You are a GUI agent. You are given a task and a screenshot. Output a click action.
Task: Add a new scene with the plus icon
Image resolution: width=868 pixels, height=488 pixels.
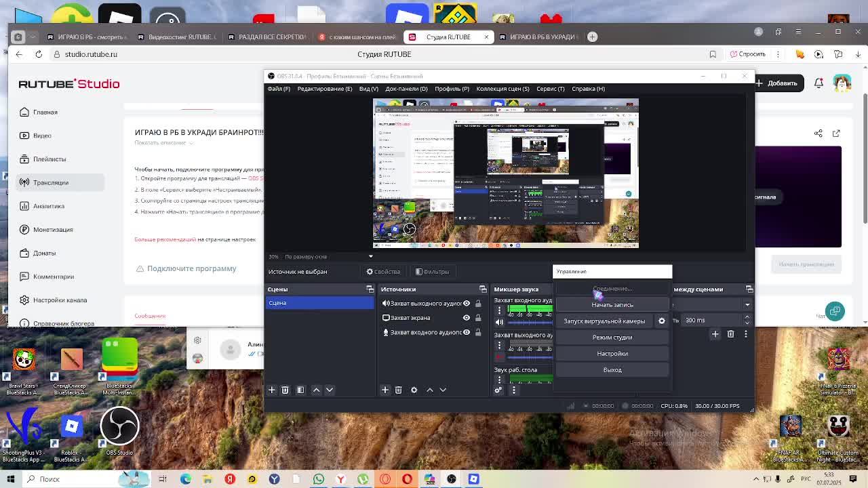pos(272,390)
